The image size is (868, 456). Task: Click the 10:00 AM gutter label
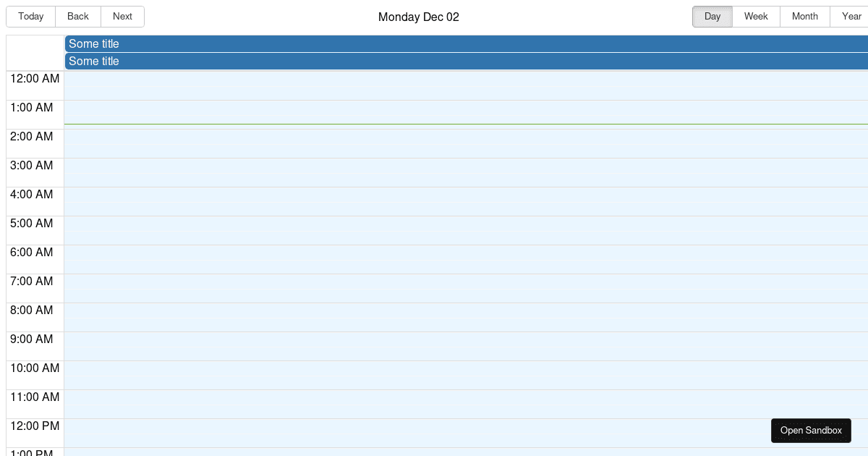coord(35,368)
